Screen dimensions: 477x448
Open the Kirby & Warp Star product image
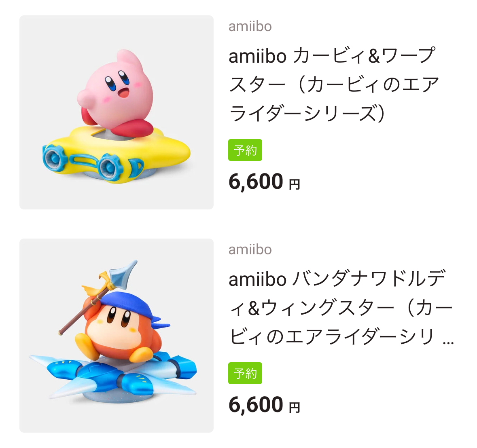116,112
